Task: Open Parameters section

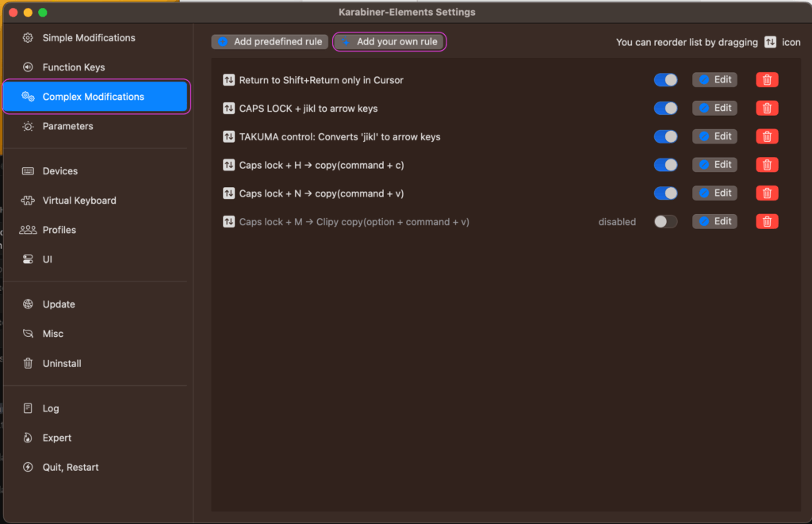Action: (96, 126)
